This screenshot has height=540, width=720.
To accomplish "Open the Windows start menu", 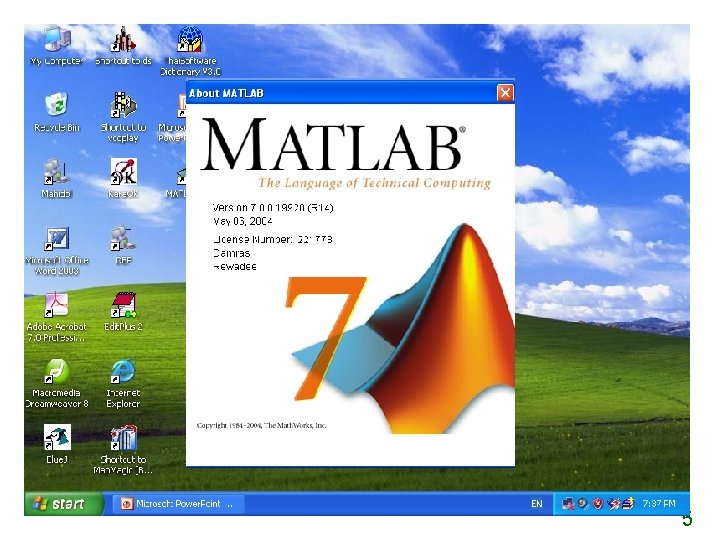I will click(64, 504).
